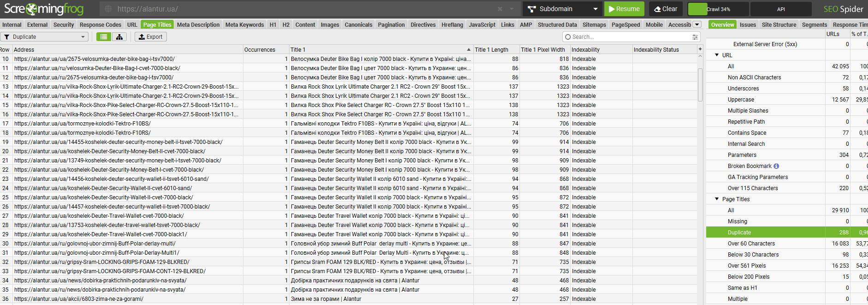Select Contains Space under URL
Screen dimensions: 868x305
pyautogui.click(x=747, y=133)
